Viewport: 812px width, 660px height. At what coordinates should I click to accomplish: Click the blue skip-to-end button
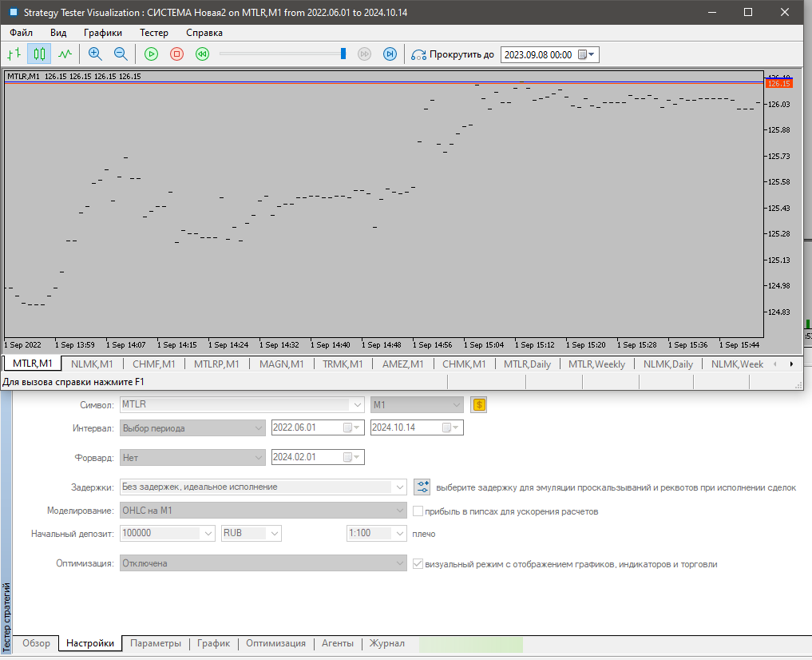coord(390,54)
